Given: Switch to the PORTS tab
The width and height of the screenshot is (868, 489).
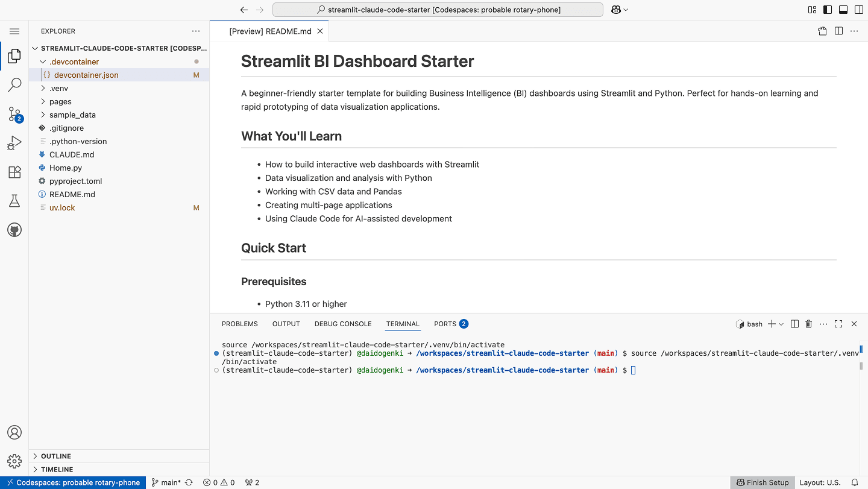Looking at the screenshot, I should (445, 324).
